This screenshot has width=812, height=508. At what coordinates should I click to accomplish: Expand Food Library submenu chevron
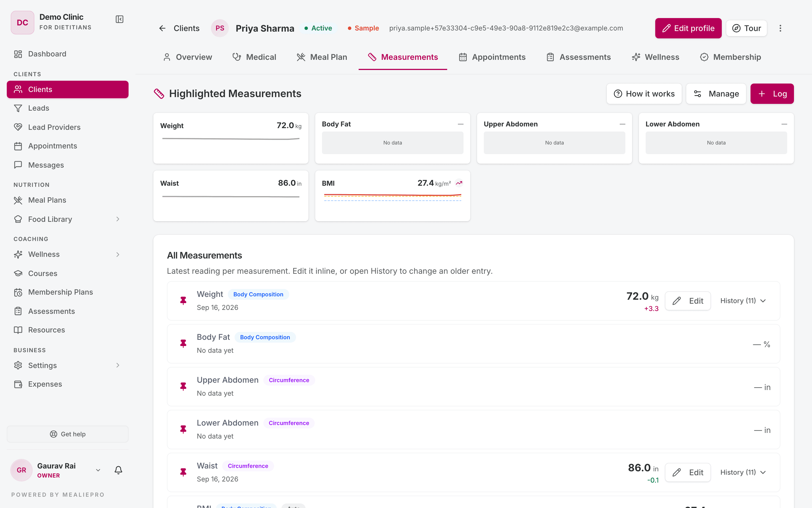click(x=118, y=219)
